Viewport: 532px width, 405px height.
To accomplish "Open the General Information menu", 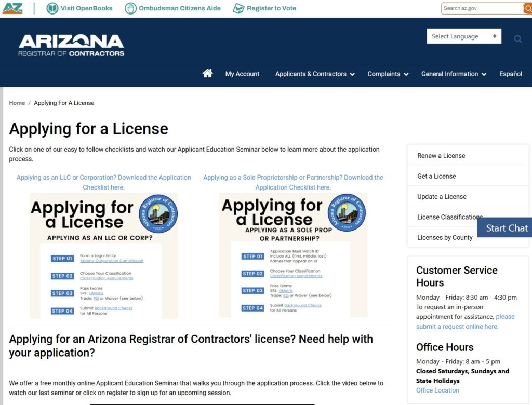I will point(449,74).
